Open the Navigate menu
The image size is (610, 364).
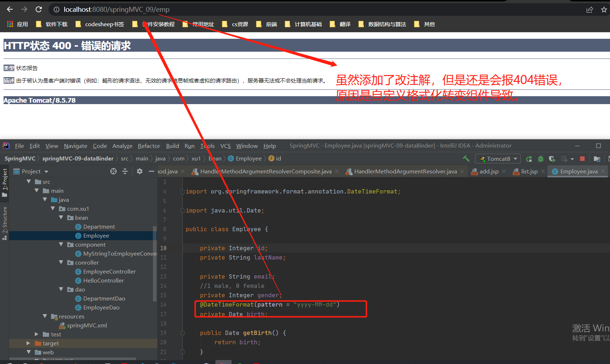pos(75,146)
